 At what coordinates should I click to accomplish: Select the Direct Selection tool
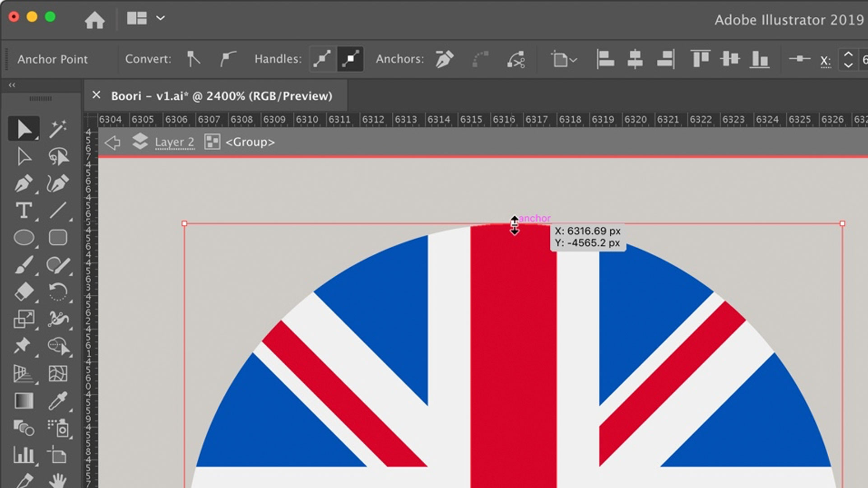23,156
